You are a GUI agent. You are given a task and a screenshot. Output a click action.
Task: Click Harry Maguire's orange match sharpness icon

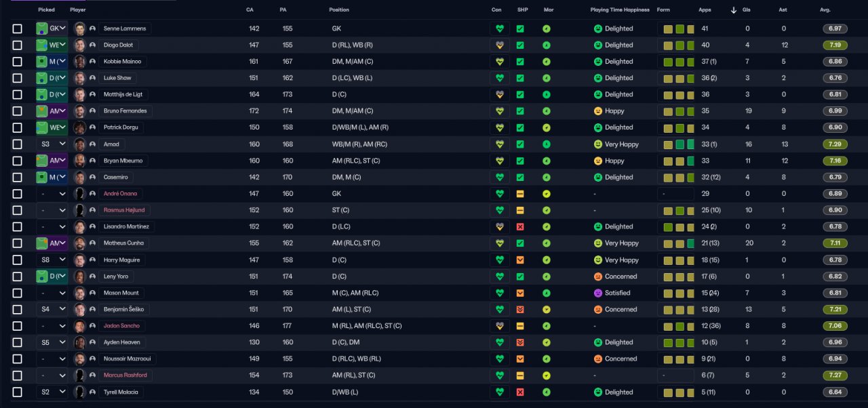tap(520, 260)
